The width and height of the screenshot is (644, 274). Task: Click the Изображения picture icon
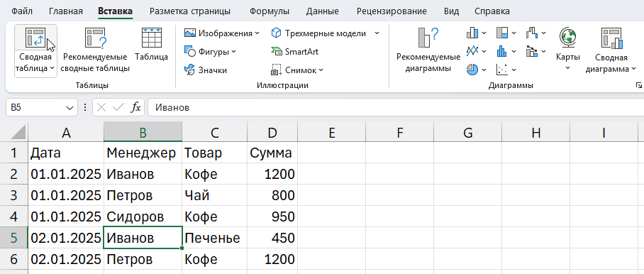tap(190, 33)
